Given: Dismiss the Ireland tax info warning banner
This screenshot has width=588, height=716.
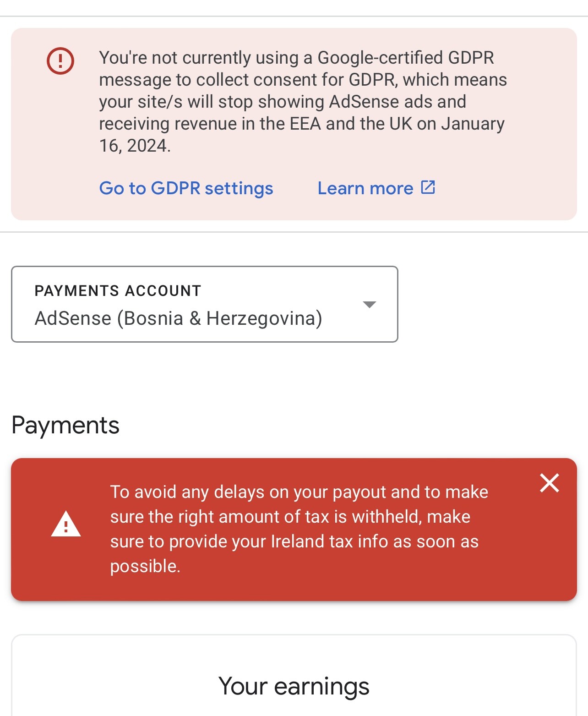Looking at the screenshot, I should click(x=549, y=483).
